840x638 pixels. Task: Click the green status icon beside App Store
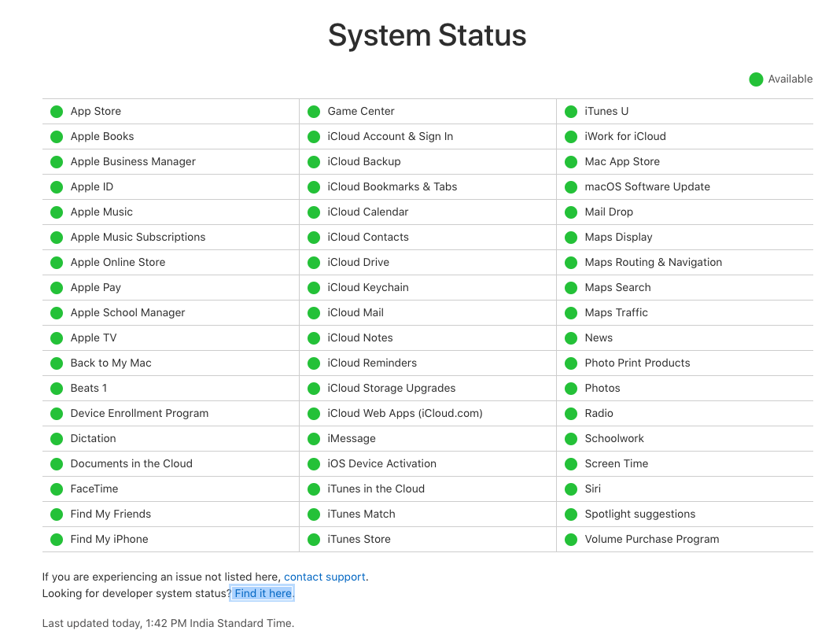point(57,112)
